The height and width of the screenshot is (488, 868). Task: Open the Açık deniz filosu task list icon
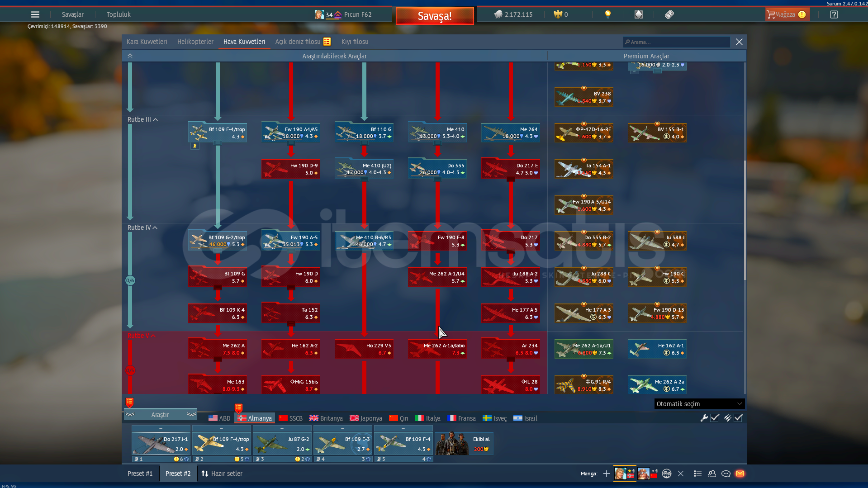pyautogui.click(x=327, y=42)
